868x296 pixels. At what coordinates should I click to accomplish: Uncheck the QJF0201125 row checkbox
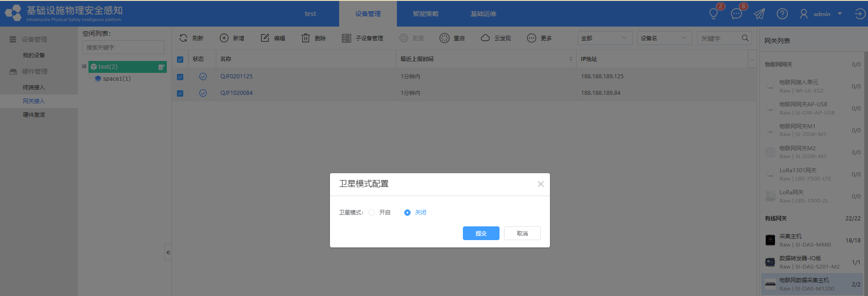180,77
